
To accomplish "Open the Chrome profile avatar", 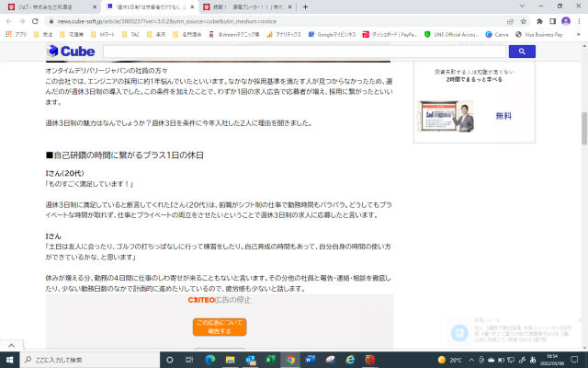I will 566,21.
